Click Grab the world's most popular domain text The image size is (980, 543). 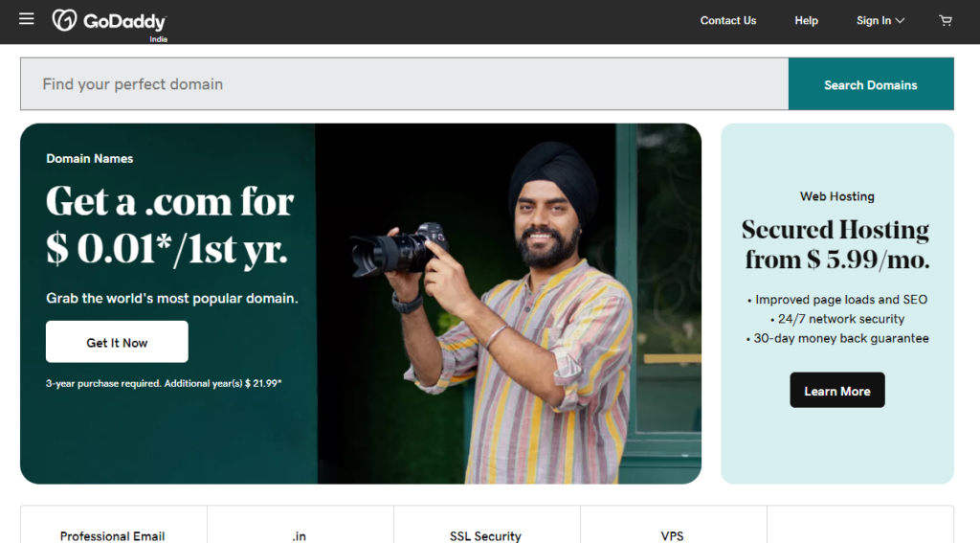172,299
